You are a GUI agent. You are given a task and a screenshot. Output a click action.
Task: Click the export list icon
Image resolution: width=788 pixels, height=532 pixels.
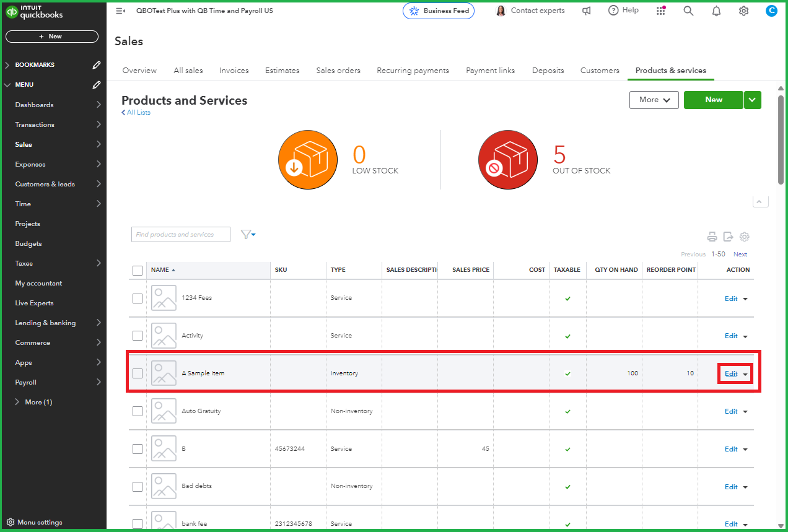[729, 237]
